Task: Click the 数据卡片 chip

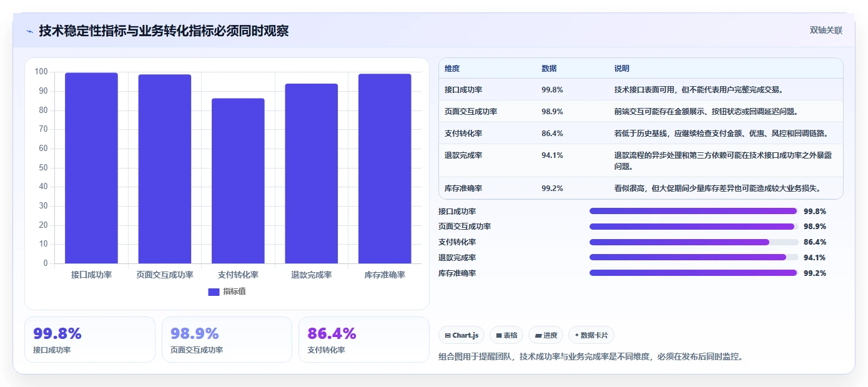Action: coord(591,335)
